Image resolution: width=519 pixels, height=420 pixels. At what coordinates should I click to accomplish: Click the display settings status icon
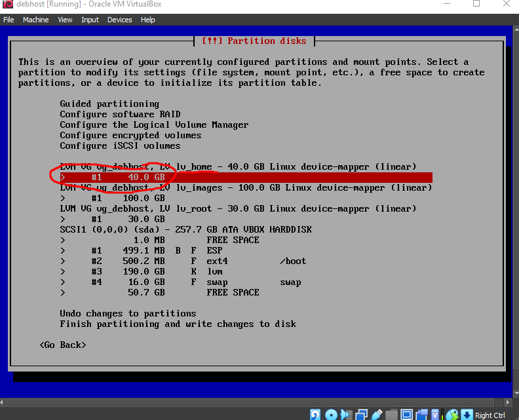coord(406,415)
